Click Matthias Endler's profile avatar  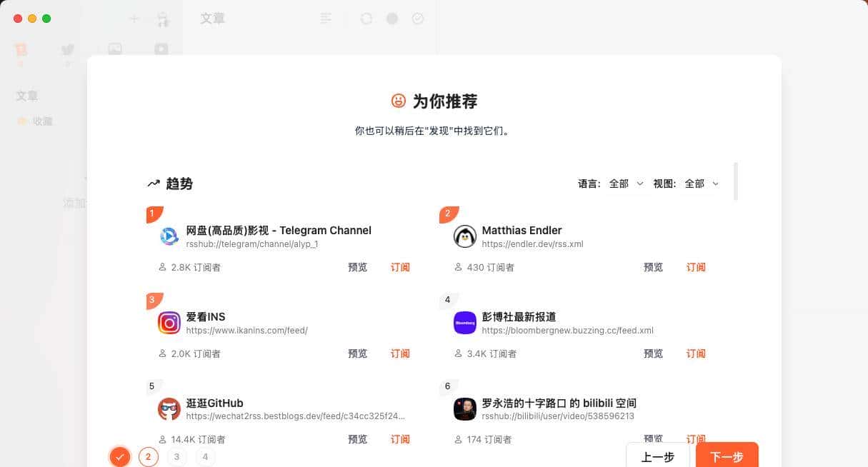(x=465, y=237)
